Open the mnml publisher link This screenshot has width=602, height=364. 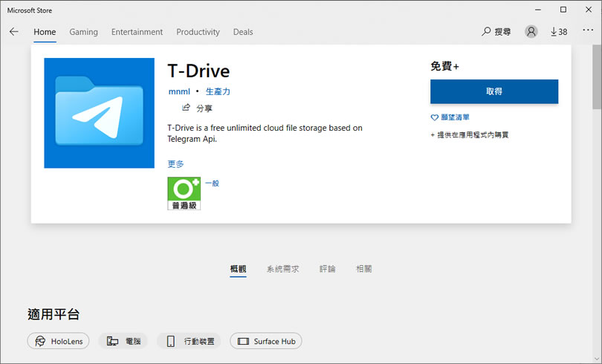pyautogui.click(x=179, y=91)
